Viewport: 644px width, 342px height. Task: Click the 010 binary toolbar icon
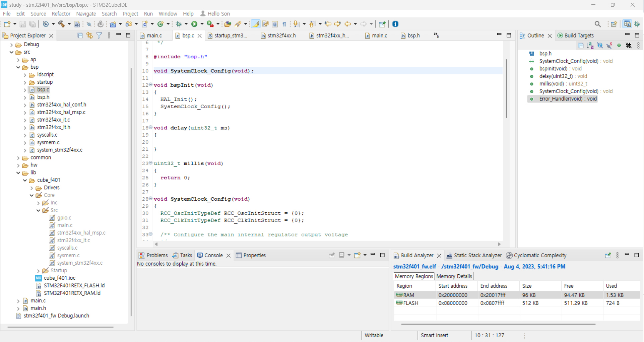(x=77, y=24)
